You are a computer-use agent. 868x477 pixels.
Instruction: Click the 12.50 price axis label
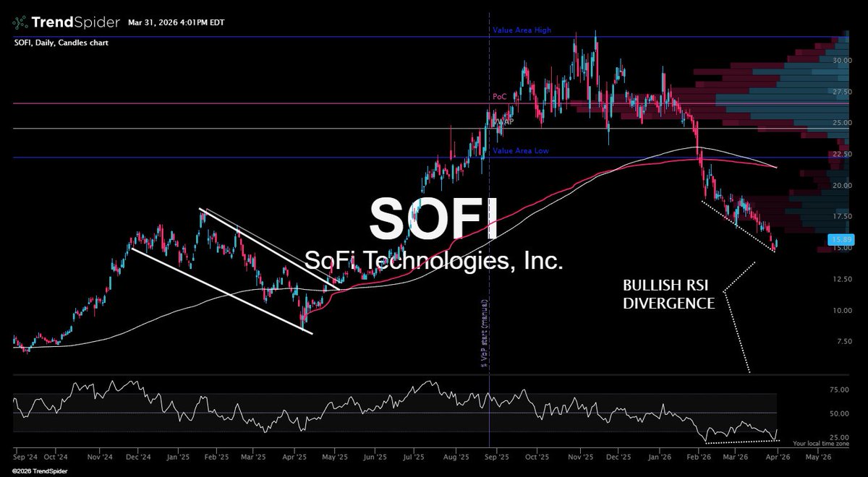pos(841,279)
